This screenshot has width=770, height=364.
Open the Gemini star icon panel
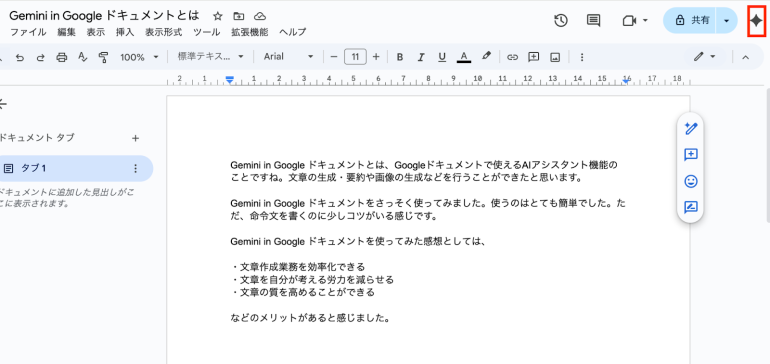[757, 21]
